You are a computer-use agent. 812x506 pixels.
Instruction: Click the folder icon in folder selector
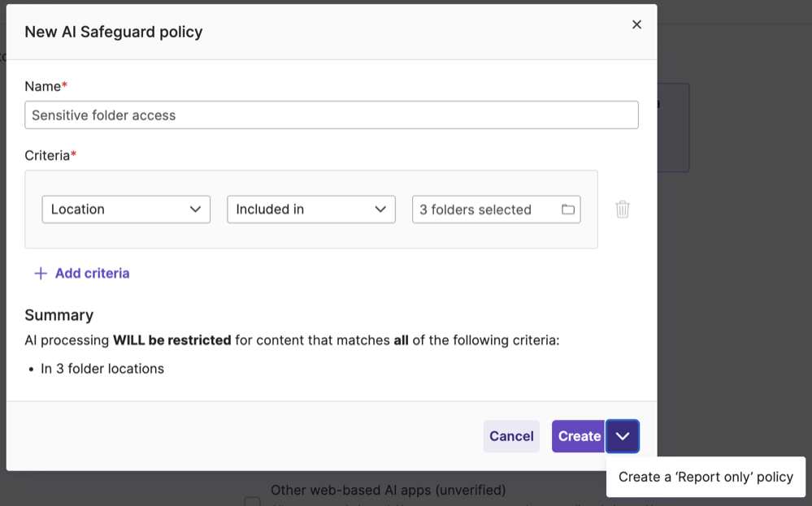pyautogui.click(x=567, y=210)
